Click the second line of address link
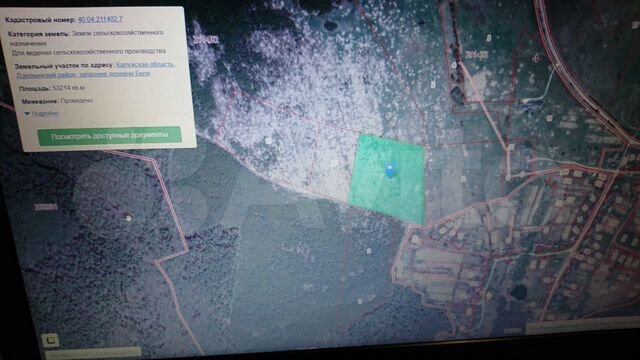Viewport: 640px width, 360px height. tap(83, 74)
